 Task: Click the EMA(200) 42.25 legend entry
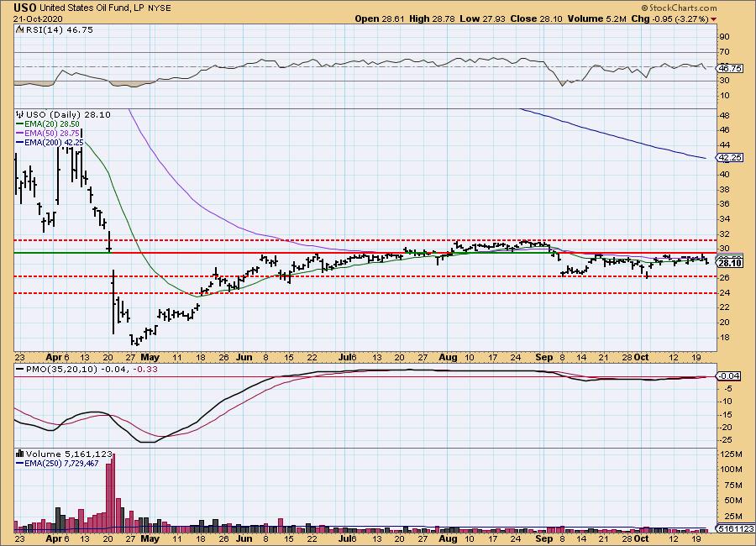tap(54, 143)
